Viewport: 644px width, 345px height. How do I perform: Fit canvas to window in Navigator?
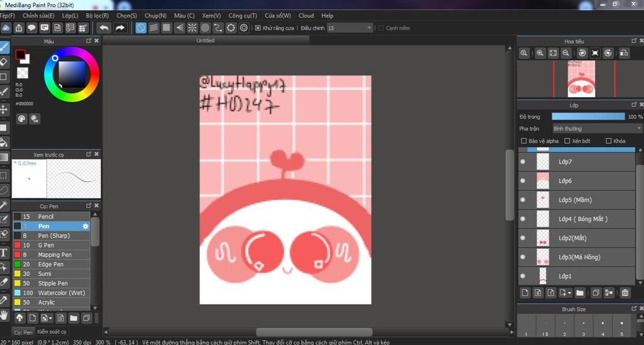click(x=553, y=53)
